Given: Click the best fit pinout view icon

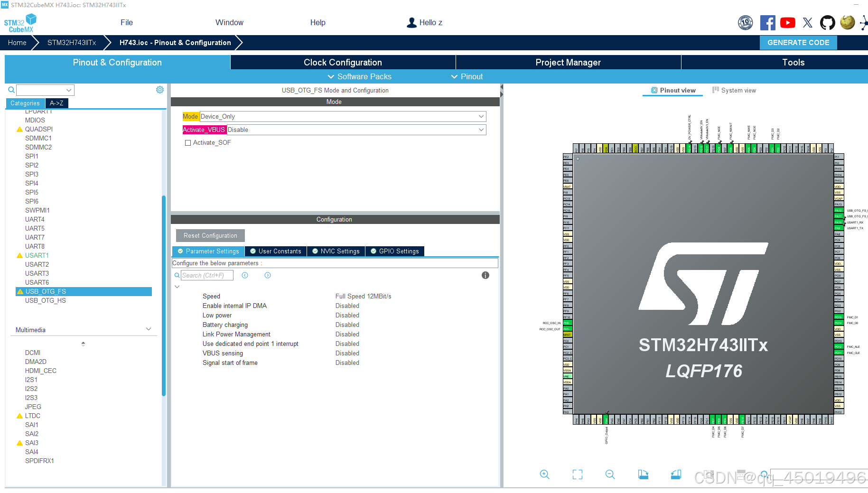Looking at the screenshot, I should pyautogui.click(x=577, y=474).
